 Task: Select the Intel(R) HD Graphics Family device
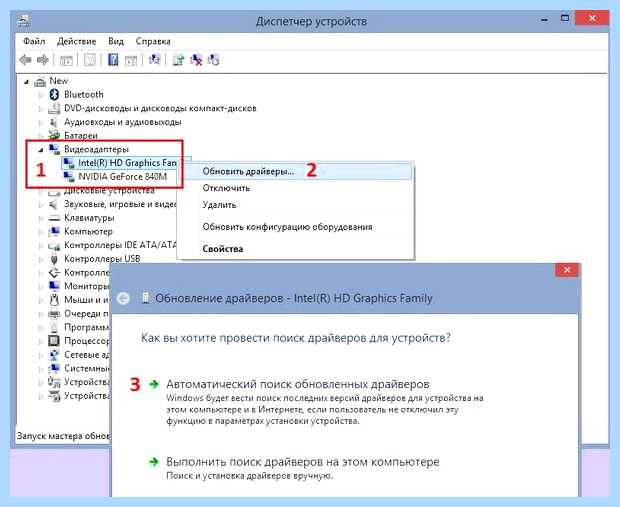tap(127, 163)
